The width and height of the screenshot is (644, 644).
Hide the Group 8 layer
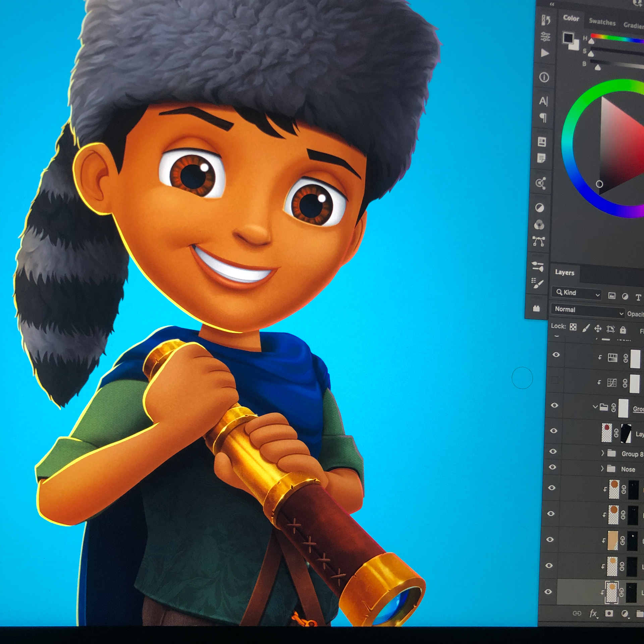coord(553,451)
